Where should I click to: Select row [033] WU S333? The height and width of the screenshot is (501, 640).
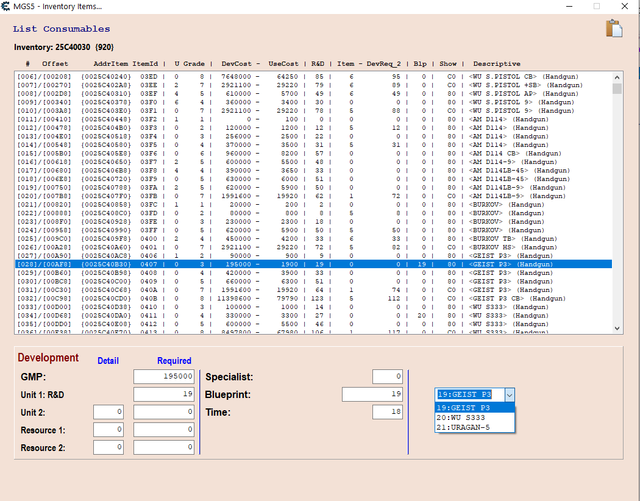tap(313, 307)
